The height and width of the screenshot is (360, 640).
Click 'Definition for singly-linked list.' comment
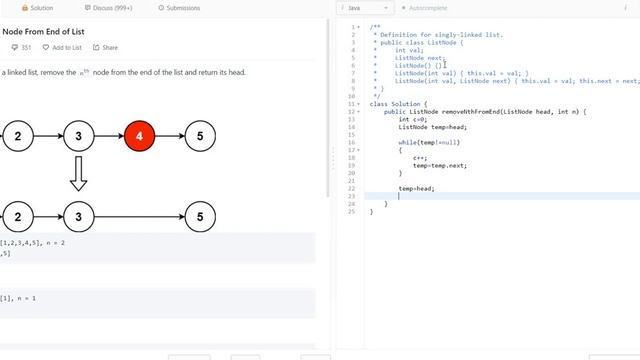(442, 35)
